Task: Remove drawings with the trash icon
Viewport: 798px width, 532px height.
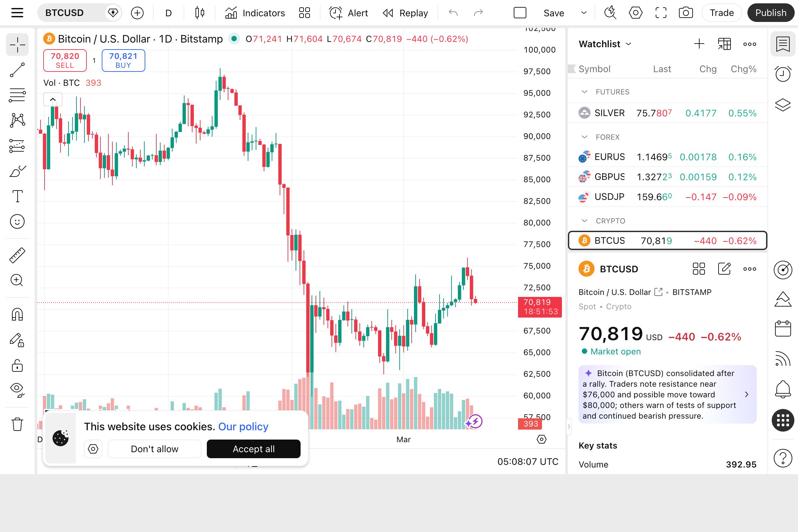Action: (x=17, y=425)
